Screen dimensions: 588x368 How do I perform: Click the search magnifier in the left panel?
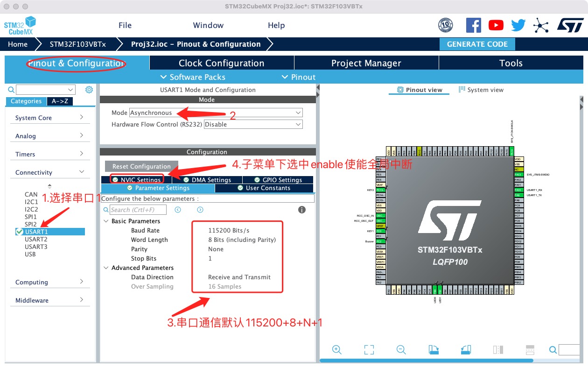(11, 90)
